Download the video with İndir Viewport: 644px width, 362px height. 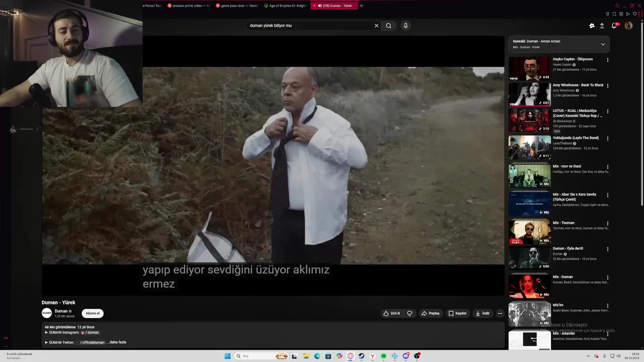[x=482, y=313]
